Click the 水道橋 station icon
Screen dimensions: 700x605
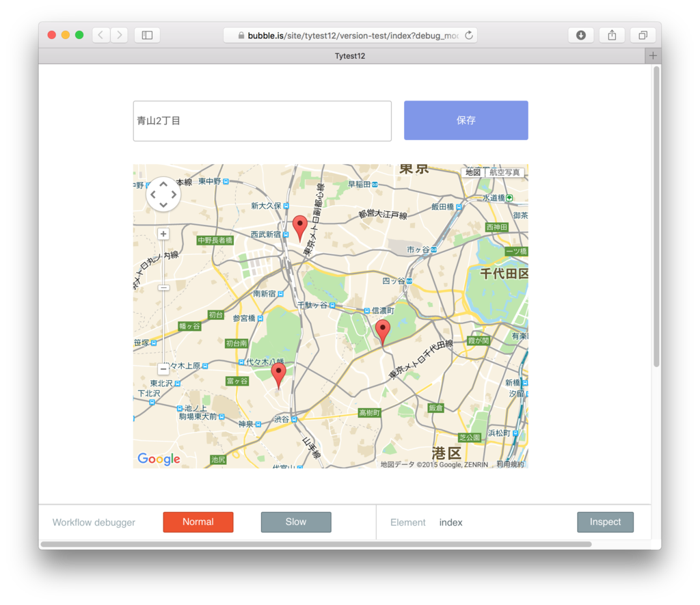tap(509, 198)
